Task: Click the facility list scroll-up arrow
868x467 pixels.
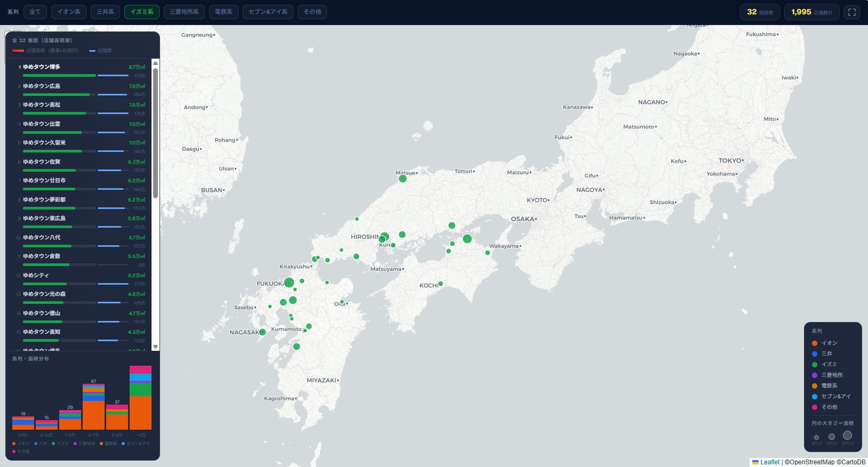Action: (156, 63)
